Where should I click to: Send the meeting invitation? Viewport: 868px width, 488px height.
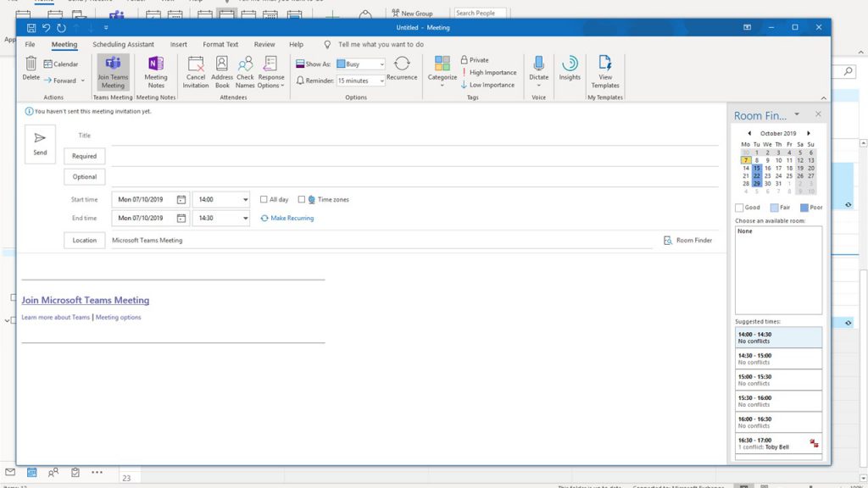point(40,144)
